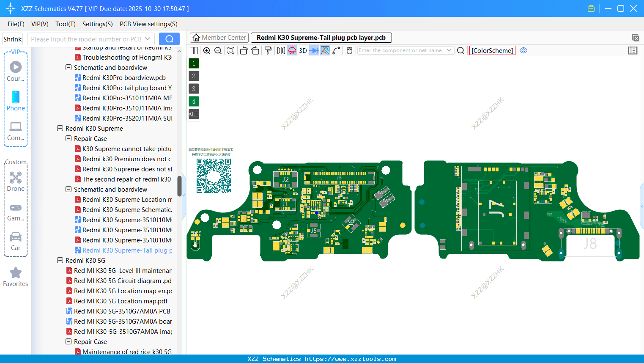Open the Favorites section

click(16, 277)
